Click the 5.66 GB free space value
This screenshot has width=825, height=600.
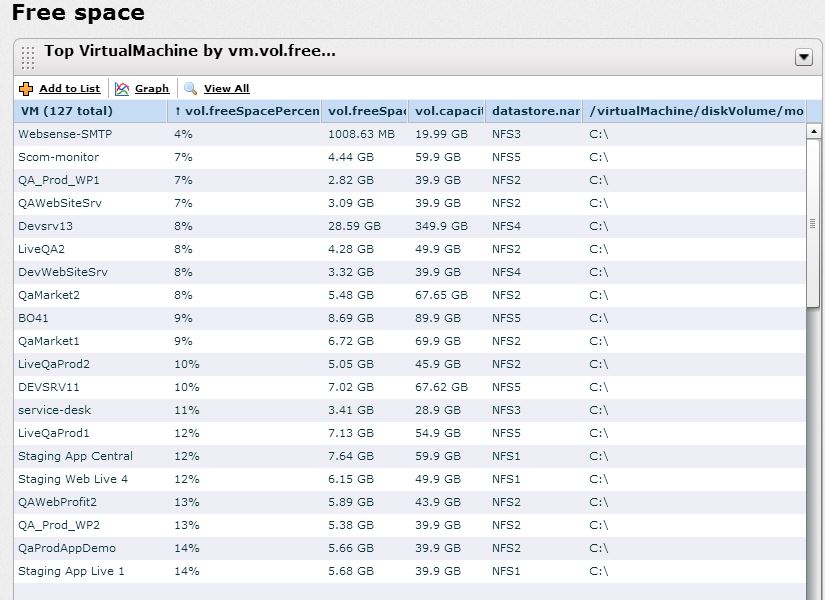coord(351,548)
